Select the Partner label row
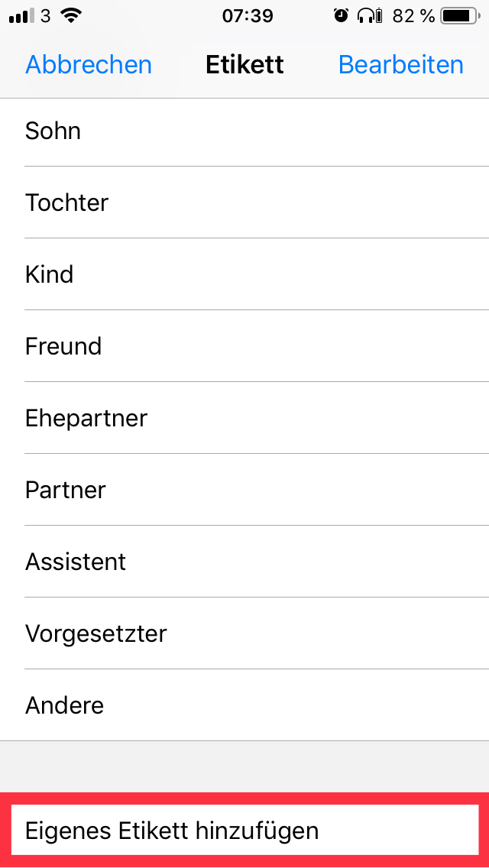Viewport: 489px width, 868px height. (x=244, y=490)
